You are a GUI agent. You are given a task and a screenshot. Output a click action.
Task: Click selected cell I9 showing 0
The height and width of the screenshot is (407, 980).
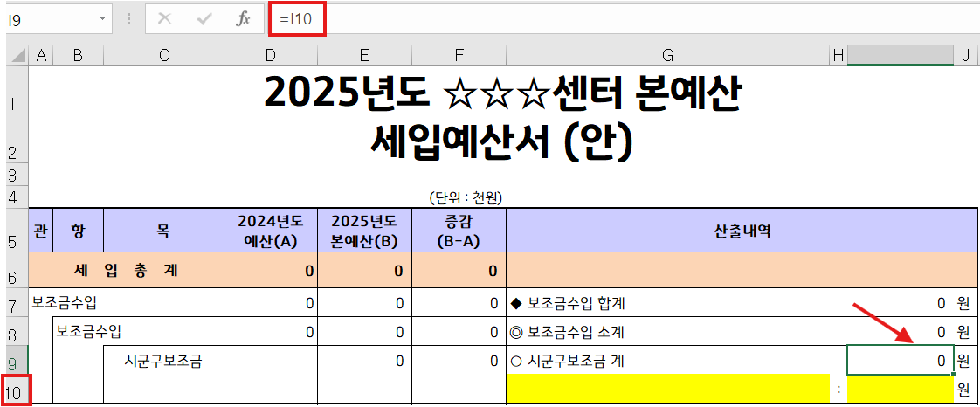pyautogui.click(x=900, y=360)
